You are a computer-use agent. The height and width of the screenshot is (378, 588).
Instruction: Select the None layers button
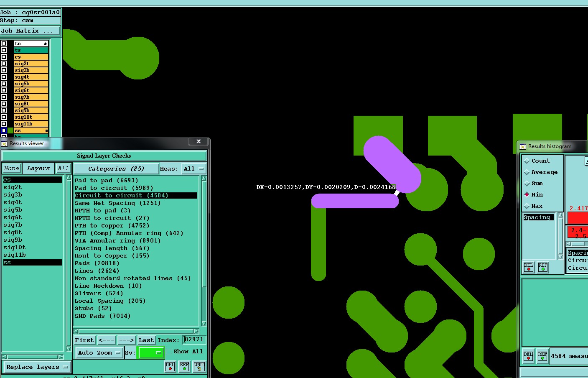[12, 169]
